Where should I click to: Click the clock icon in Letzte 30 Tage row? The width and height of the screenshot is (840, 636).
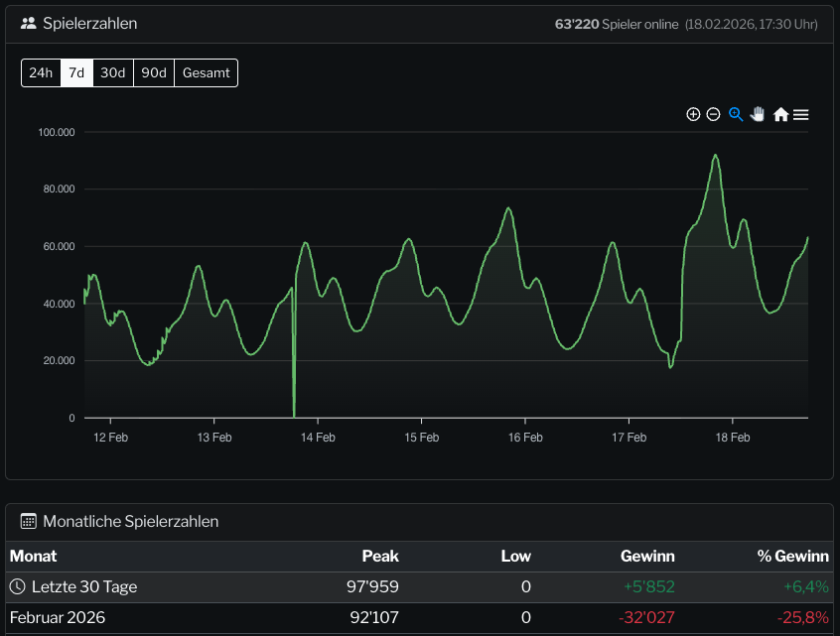18,587
